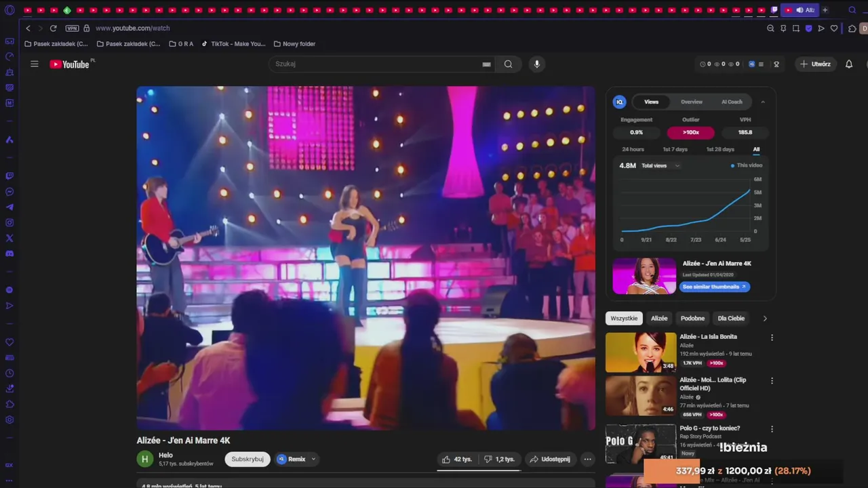Click the Utwórz create button
868x488 pixels.
(x=815, y=64)
